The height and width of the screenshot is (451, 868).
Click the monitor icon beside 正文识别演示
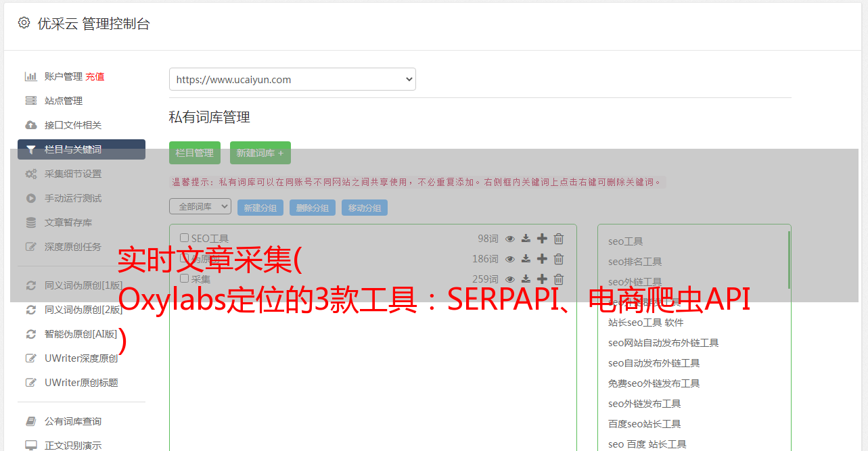tap(31, 446)
